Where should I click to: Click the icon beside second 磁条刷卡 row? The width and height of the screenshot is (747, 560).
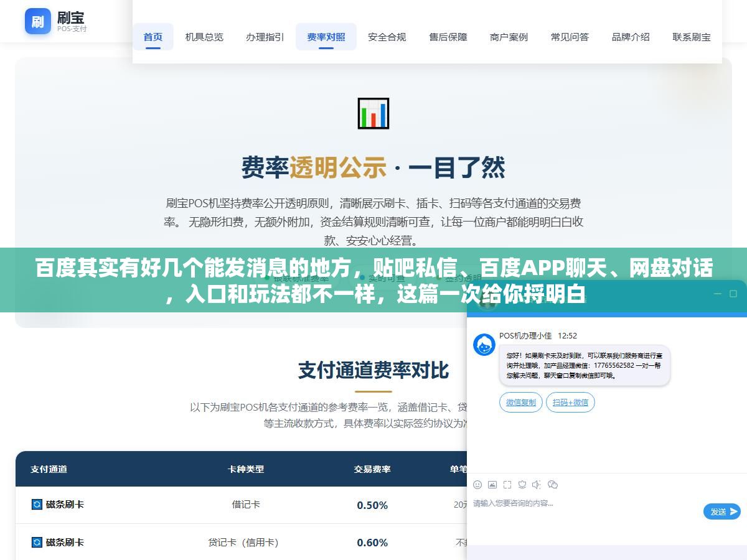[37, 542]
